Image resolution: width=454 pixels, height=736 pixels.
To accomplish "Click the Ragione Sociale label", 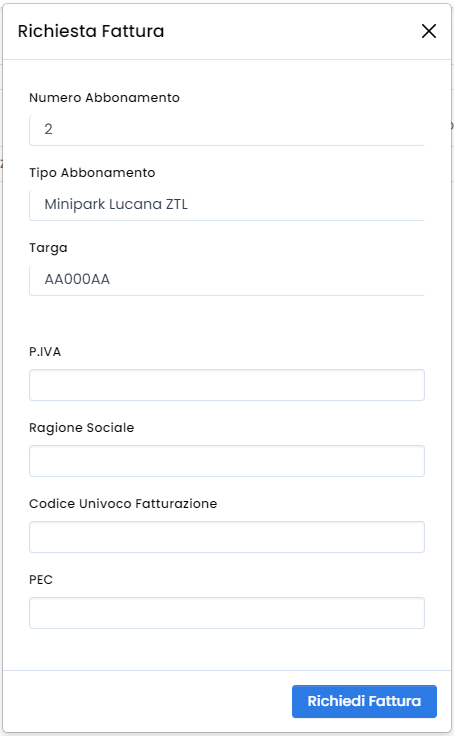I will pos(82,428).
